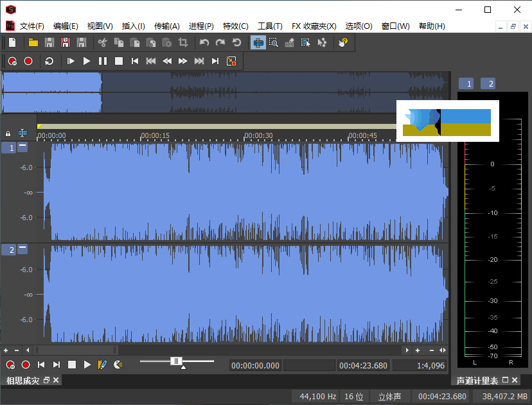The image size is (532, 405).
Task: Click the Rewind double-arrow button
Action: (167, 61)
